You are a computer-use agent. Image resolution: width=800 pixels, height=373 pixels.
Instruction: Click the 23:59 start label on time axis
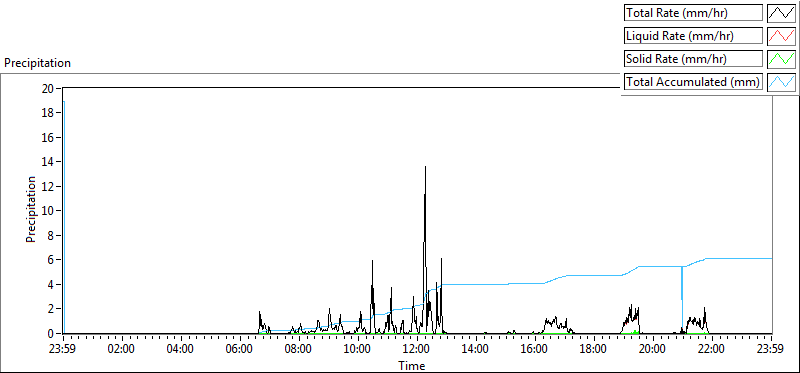[x=63, y=350]
